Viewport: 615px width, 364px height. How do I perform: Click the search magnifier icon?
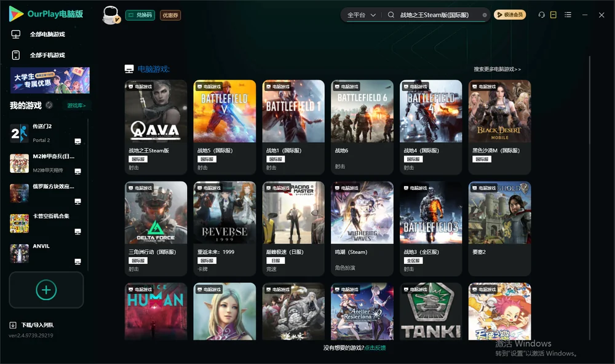[x=391, y=15]
